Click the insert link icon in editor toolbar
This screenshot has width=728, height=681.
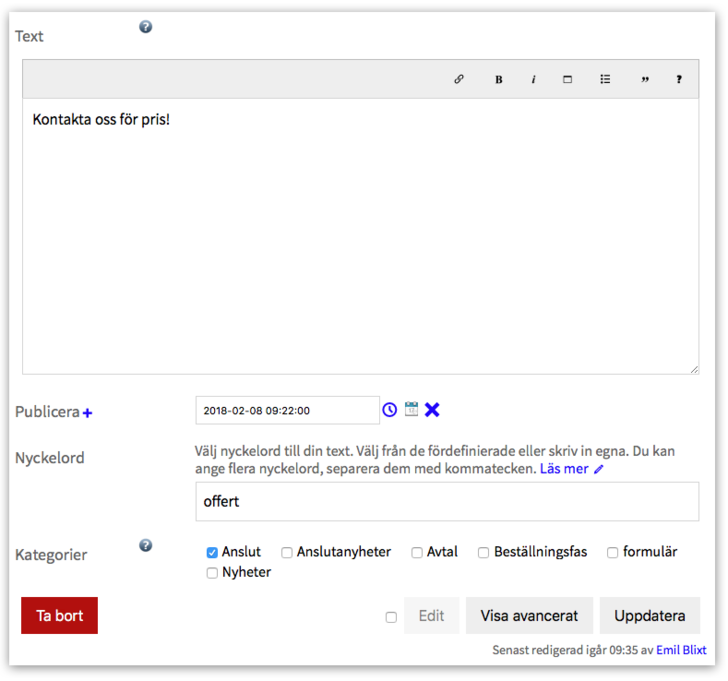(x=459, y=79)
